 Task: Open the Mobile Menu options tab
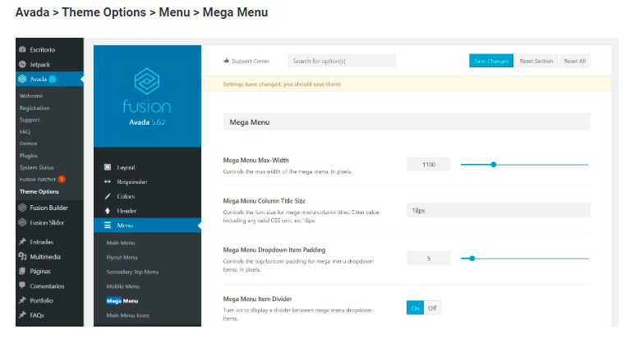[x=123, y=286]
